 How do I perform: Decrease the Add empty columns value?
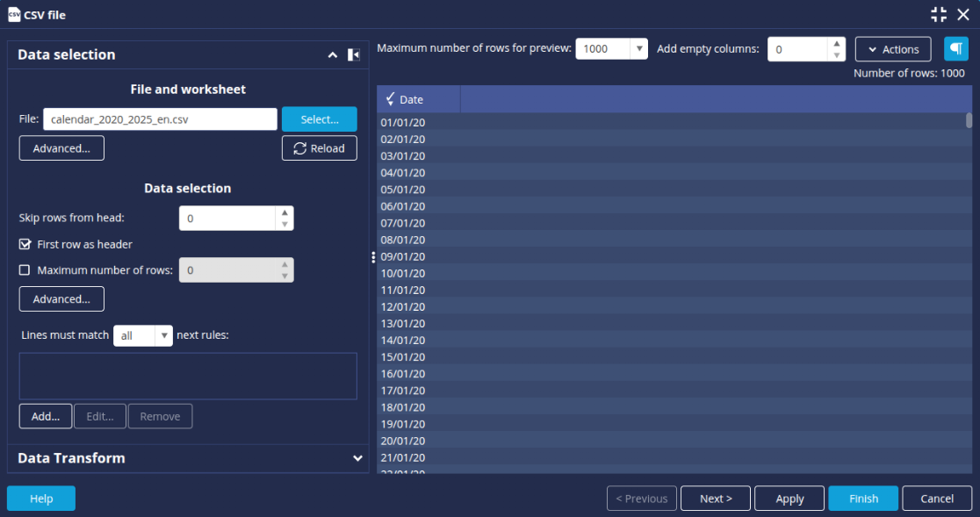(837, 55)
